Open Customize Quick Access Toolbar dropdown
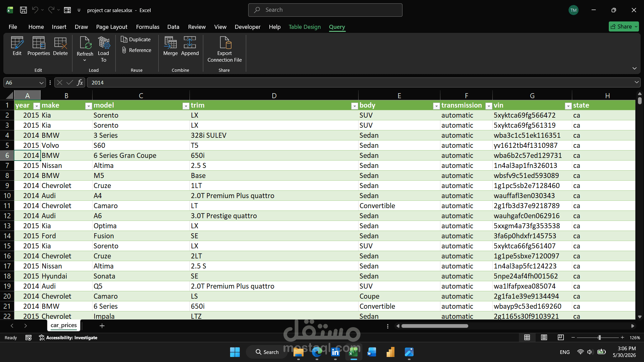This screenshot has height=362, width=644. click(x=79, y=10)
